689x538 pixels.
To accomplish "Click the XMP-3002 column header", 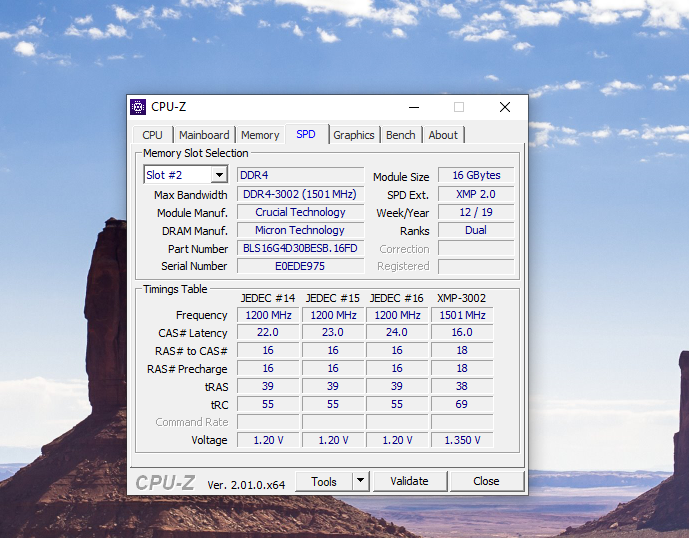I will point(461,298).
